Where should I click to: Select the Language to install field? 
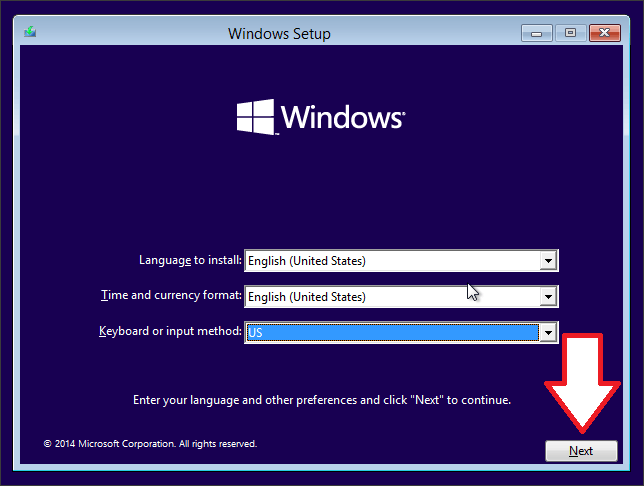(392, 261)
